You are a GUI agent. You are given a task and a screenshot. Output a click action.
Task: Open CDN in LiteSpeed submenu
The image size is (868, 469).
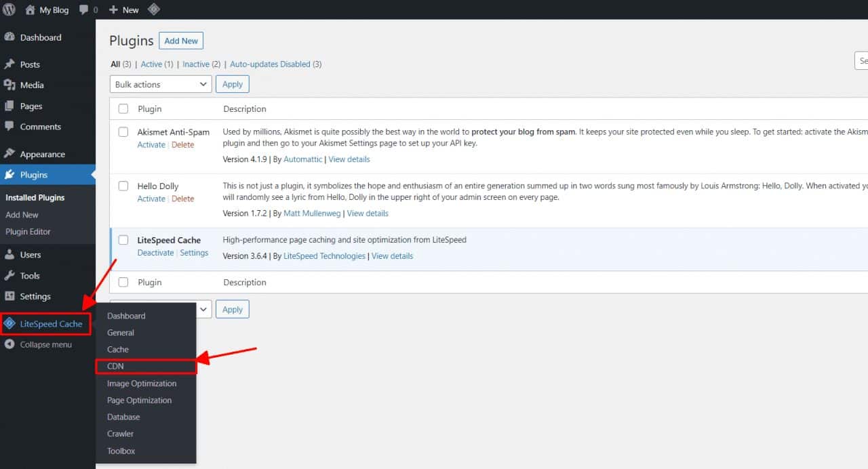tap(115, 366)
